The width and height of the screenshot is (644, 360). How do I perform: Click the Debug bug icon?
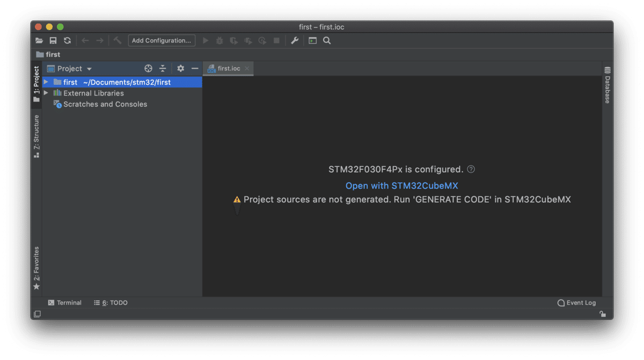click(219, 41)
